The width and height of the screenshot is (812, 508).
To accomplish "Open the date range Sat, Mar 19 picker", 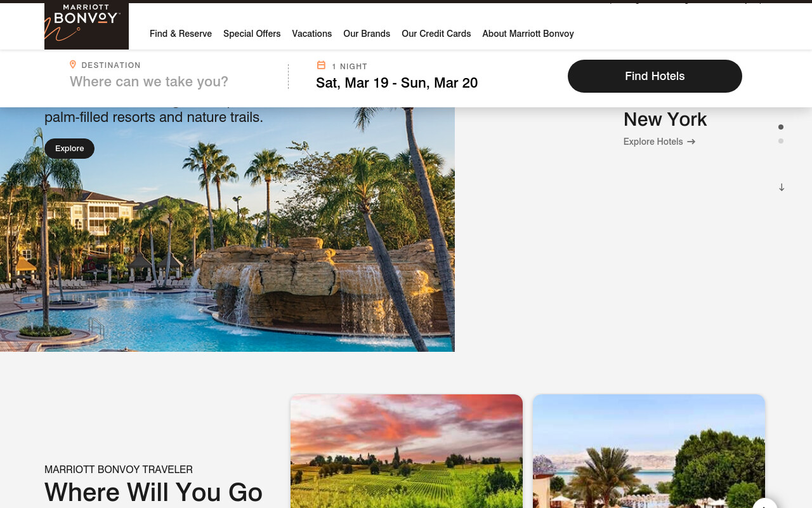I will tap(397, 83).
